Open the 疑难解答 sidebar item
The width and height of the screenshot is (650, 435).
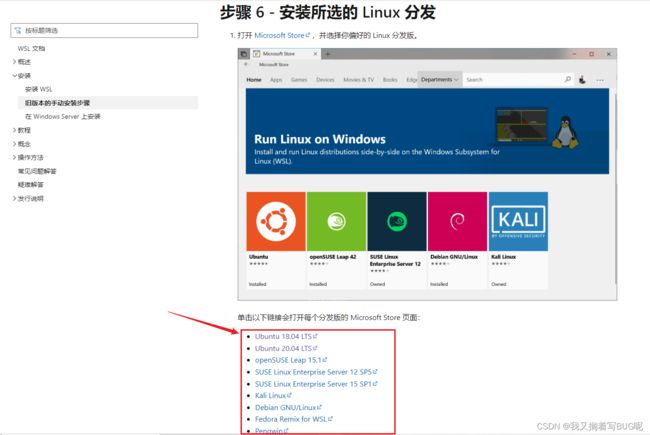click(30, 185)
